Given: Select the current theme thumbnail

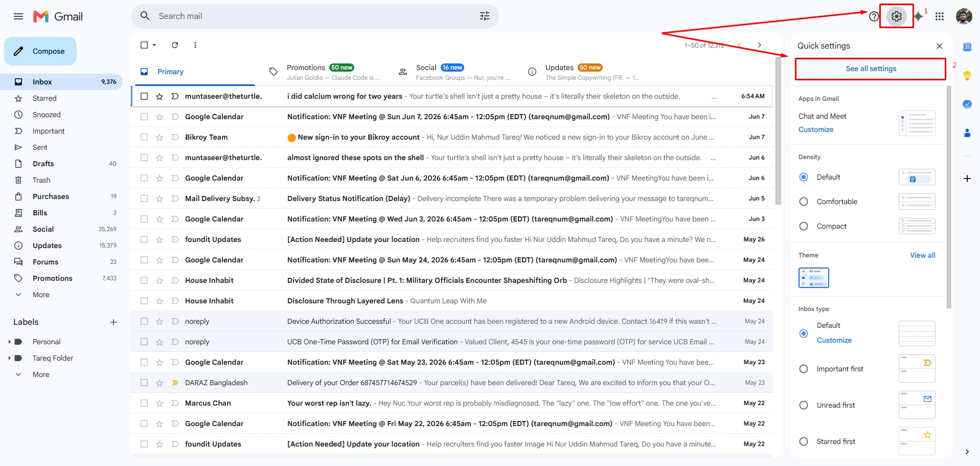Looking at the screenshot, I should click(814, 278).
